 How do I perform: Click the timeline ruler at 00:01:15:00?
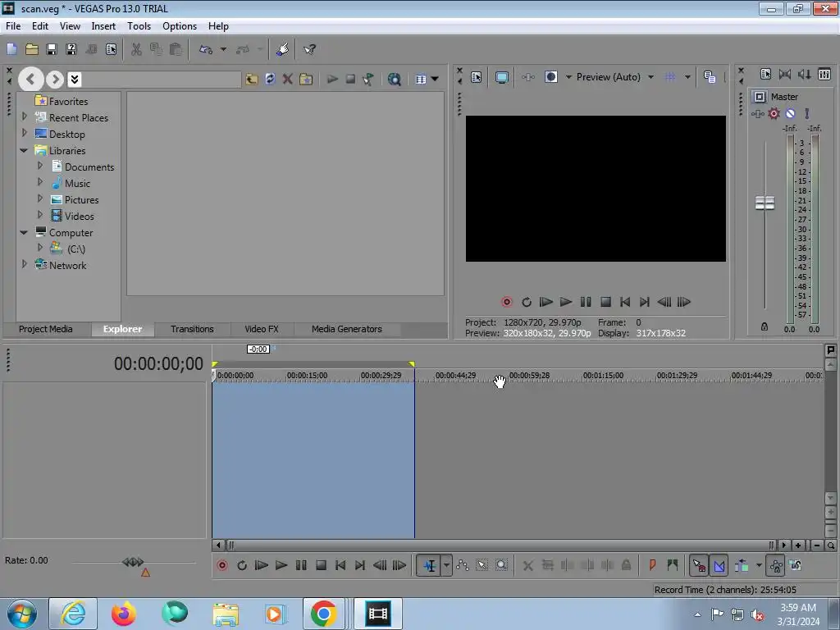[x=603, y=375]
